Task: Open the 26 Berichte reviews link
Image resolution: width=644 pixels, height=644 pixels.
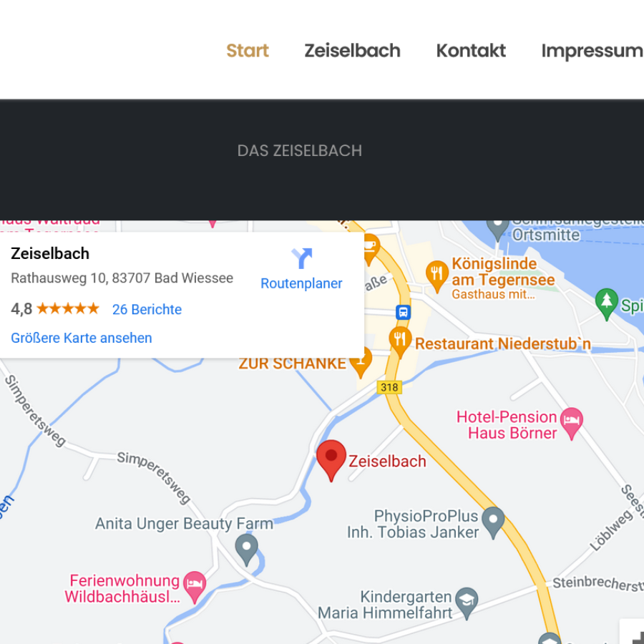Action: [147, 309]
